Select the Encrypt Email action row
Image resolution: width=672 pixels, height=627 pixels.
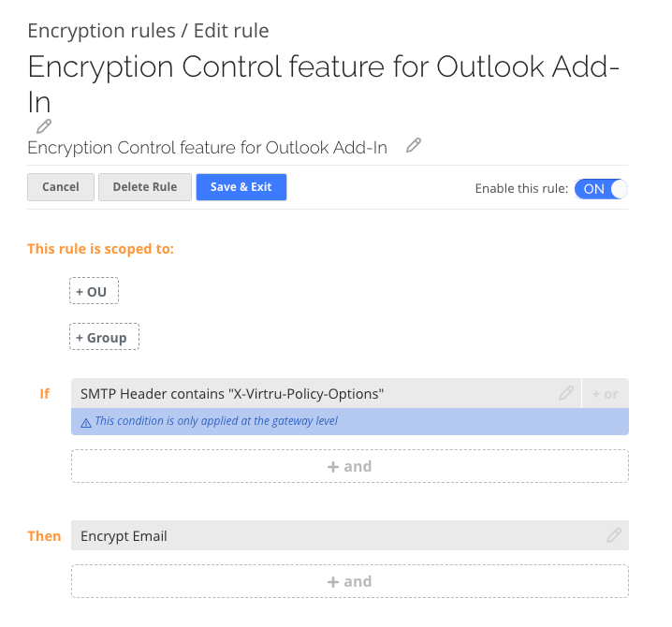(x=350, y=535)
